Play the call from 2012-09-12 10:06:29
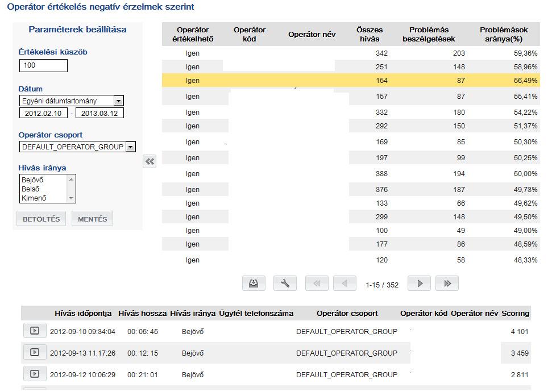 pos(35,374)
